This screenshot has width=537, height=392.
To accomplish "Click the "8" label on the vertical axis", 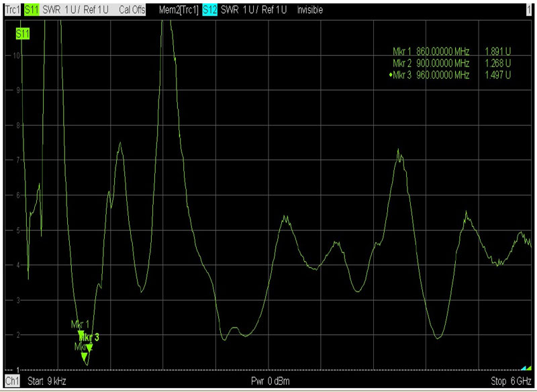I will click(18, 126).
